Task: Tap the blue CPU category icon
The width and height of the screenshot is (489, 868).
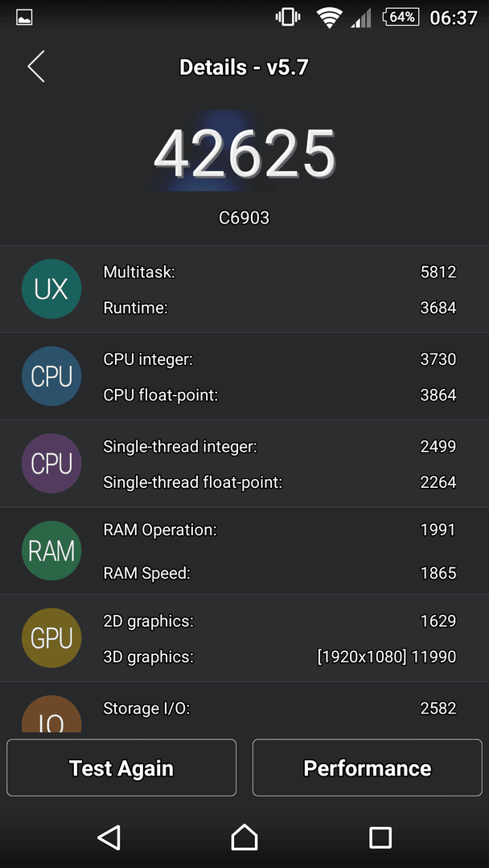Action: click(51, 376)
